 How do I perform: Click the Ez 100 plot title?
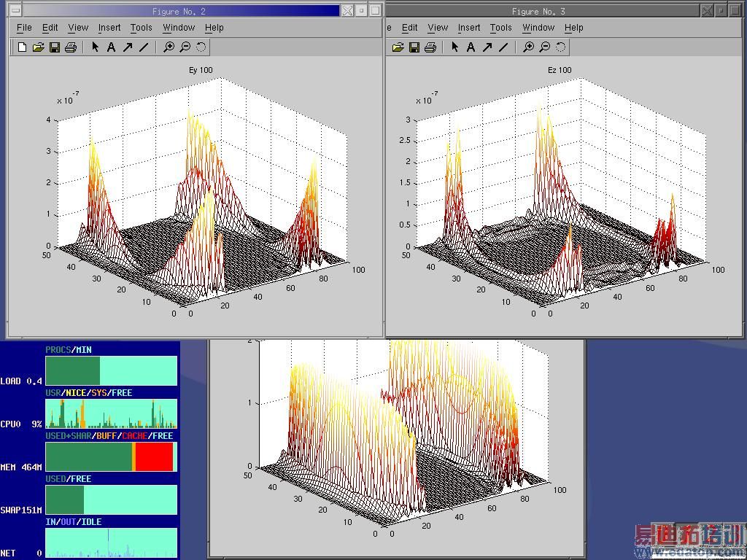pyautogui.click(x=560, y=70)
